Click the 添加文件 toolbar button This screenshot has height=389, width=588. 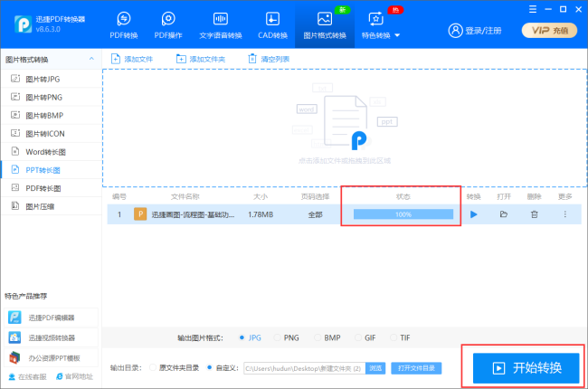132,59
